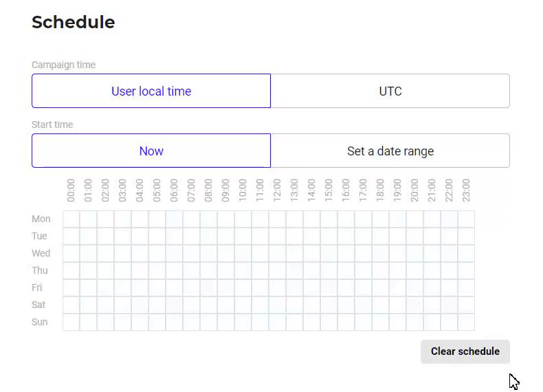Toggle the Tuesday 09:00 schedule cell
This screenshot has width=543, height=392.
[x=225, y=236]
